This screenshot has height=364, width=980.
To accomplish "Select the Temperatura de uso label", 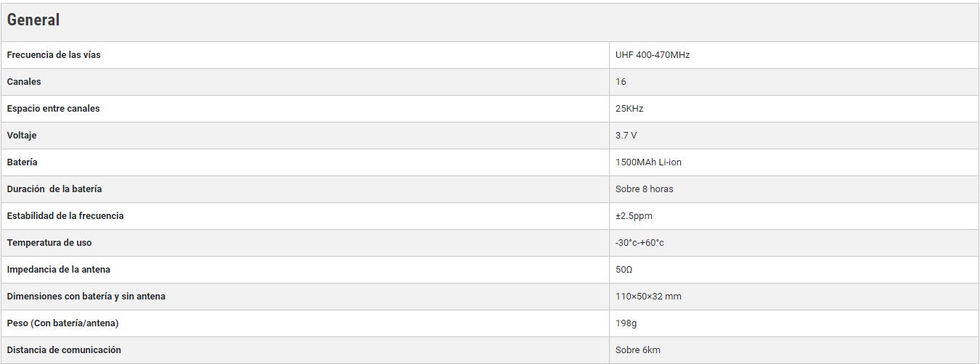I will 49,243.
